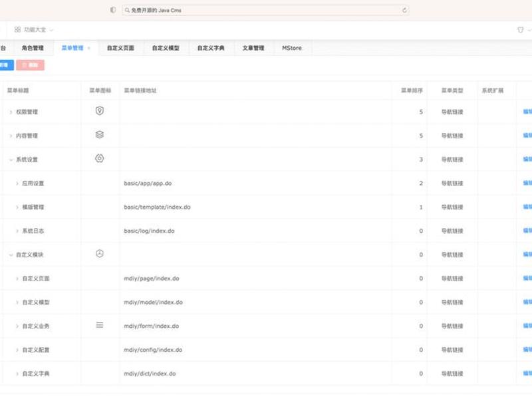
Task: Open the 自定义模型 tab
Action: click(x=166, y=48)
